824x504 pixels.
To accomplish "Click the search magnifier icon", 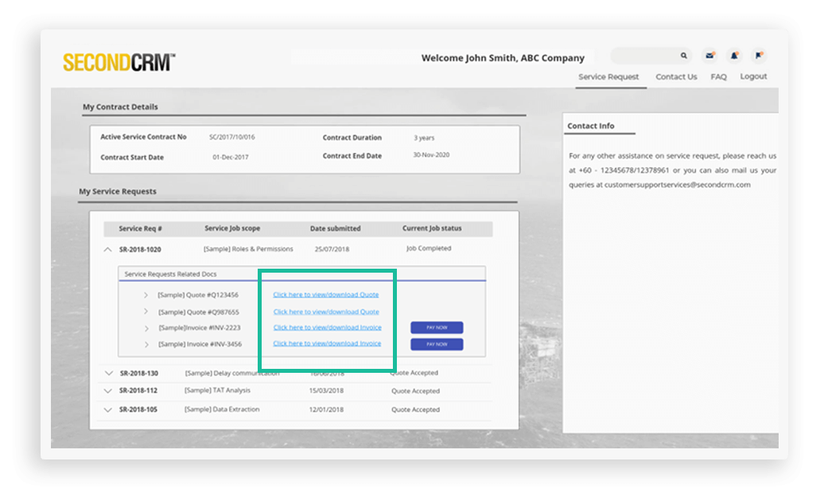I will tap(684, 55).
